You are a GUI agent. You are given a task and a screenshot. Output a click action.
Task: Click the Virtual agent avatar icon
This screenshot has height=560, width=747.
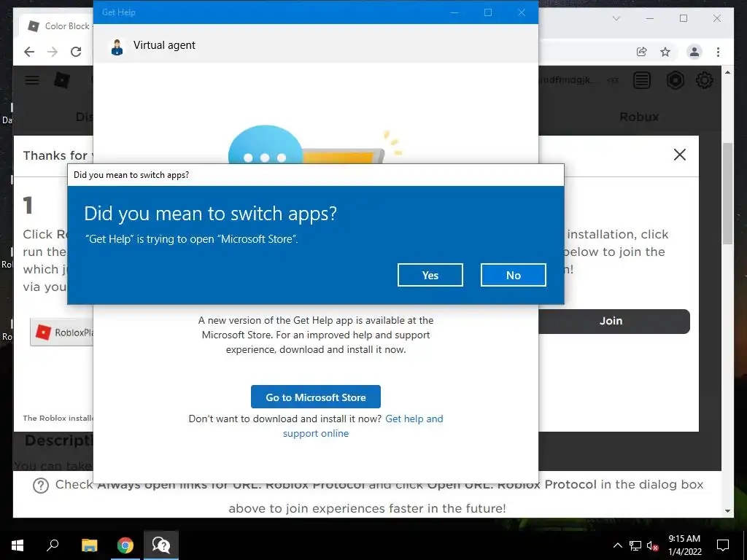[x=117, y=47]
